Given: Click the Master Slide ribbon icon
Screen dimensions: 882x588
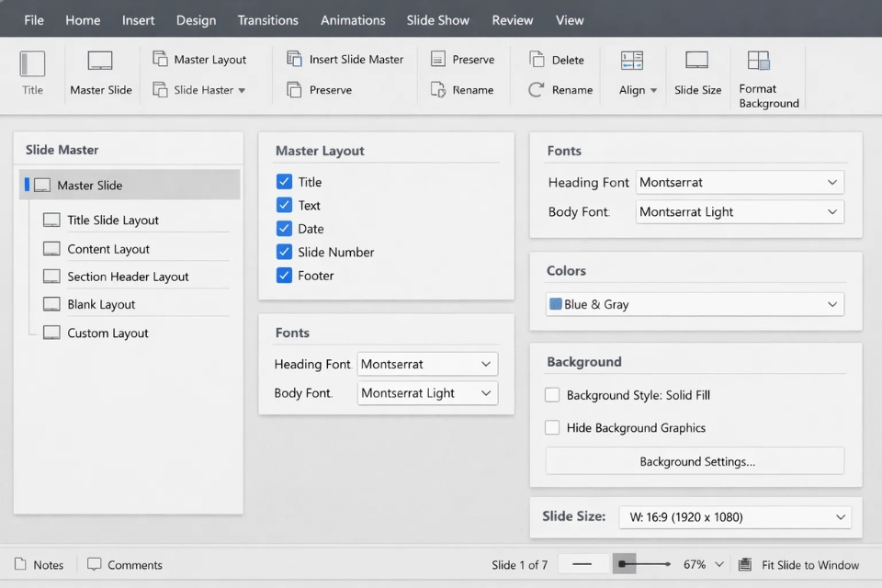Looking at the screenshot, I should tap(100, 62).
